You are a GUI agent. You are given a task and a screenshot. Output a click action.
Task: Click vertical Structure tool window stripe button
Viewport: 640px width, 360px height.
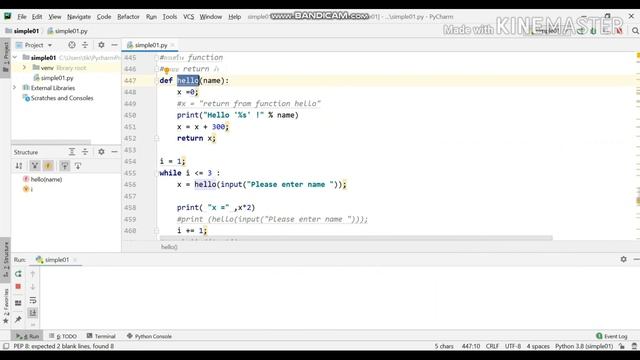6,259
